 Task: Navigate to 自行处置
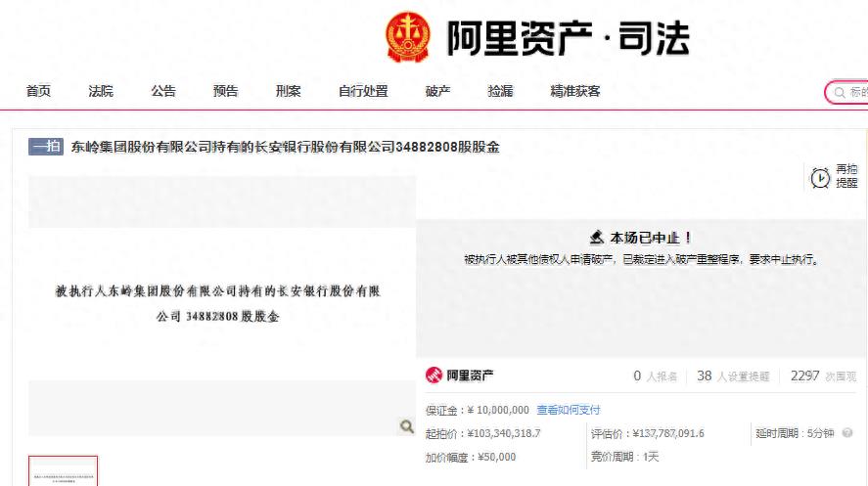[363, 91]
